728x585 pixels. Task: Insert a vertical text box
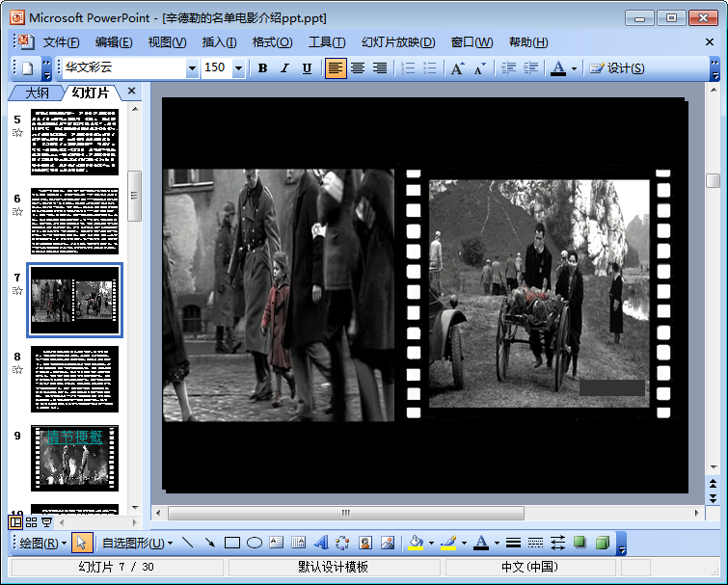point(299,543)
